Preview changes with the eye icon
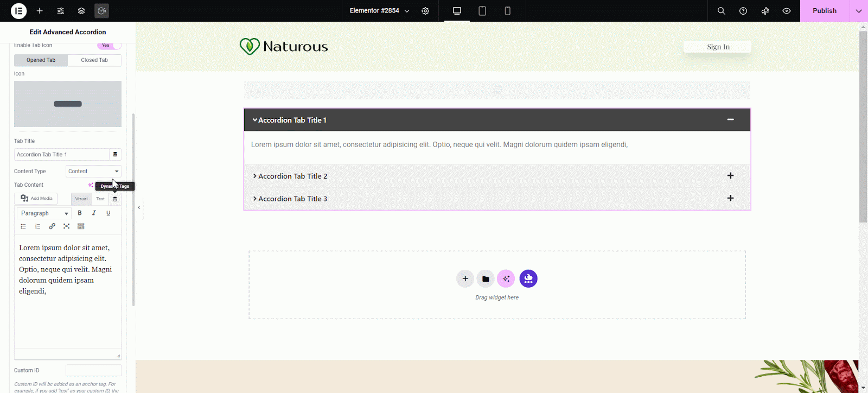Image resolution: width=868 pixels, height=393 pixels. click(x=786, y=11)
